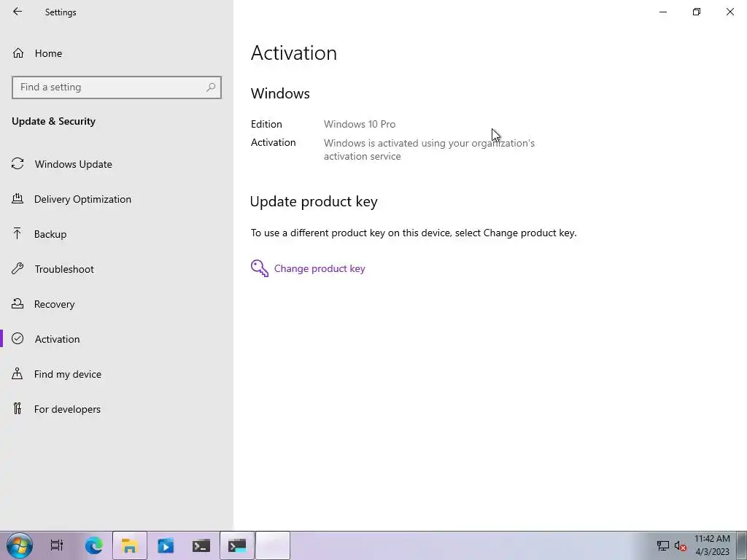Click the Change product key link

tap(320, 268)
